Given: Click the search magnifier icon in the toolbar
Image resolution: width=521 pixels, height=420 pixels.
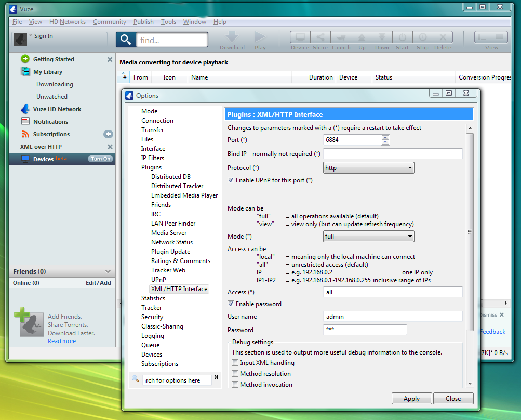Looking at the screenshot, I should (x=126, y=40).
